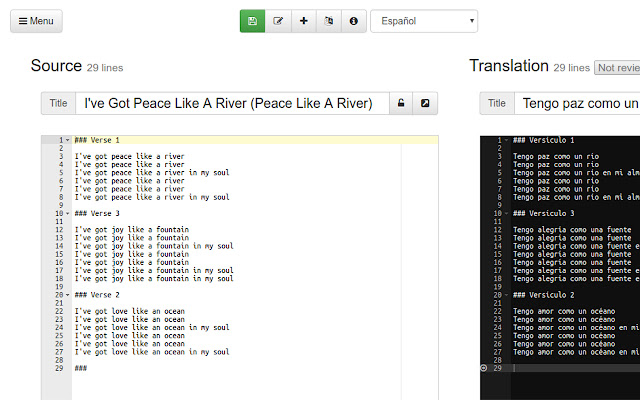Collapse Versículo 1 fold in translation editor
This screenshot has width=640, height=400.
pos(507,141)
